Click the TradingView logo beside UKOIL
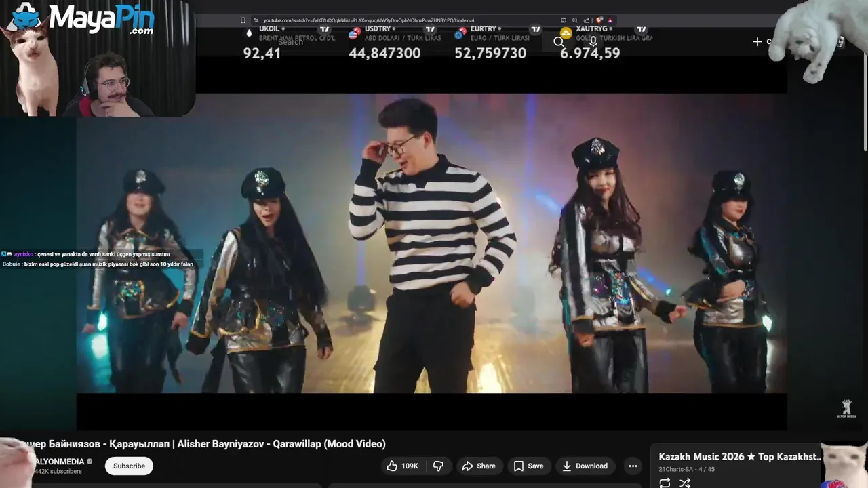Image resolution: width=868 pixels, height=488 pixels. pyautogui.click(x=324, y=29)
